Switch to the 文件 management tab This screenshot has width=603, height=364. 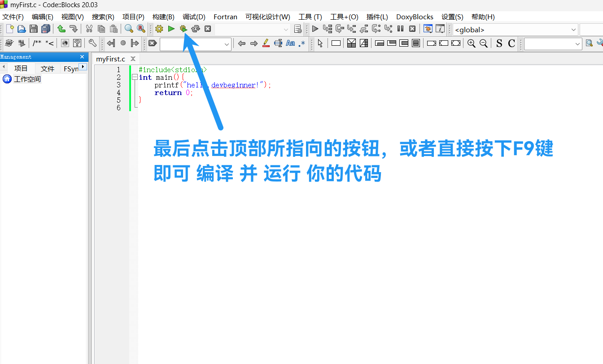[x=48, y=69]
